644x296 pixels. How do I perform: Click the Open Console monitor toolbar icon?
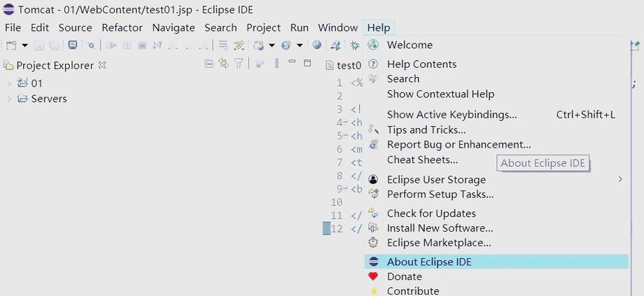pos(73,45)
